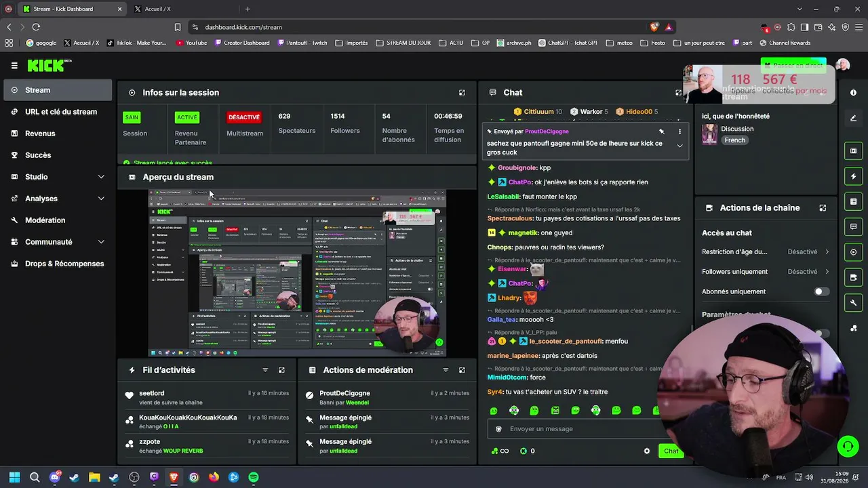Open the hamburger menu beside the Kick logo
868x488 pixels.
click(x=14, y=66)
